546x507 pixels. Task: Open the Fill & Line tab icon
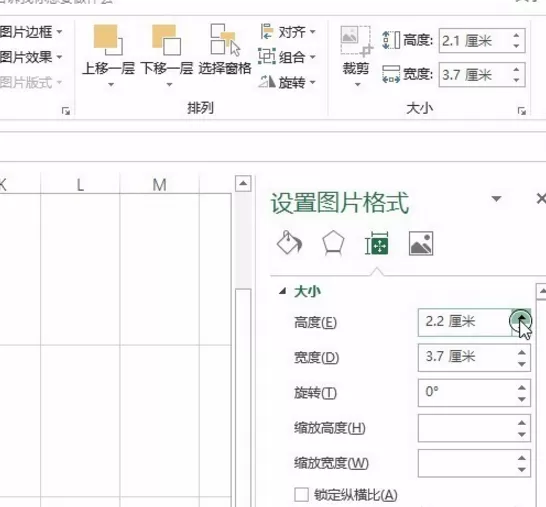pyautogui.click(x=289, y=243)
